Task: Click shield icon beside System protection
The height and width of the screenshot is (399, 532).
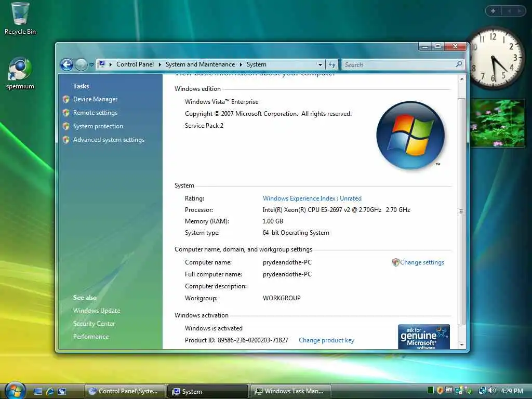Action: click(x=66, y=126)
